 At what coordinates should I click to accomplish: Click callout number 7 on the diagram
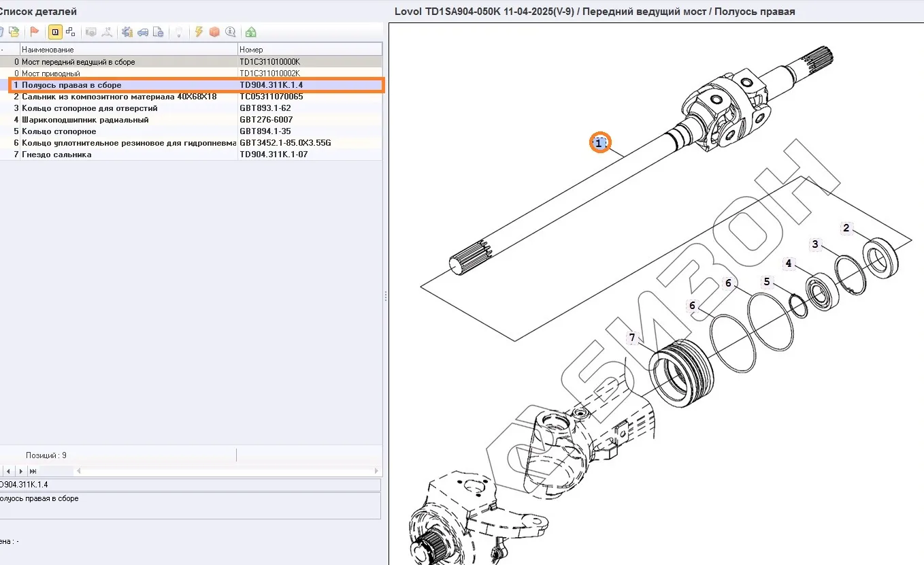point(632,338)
